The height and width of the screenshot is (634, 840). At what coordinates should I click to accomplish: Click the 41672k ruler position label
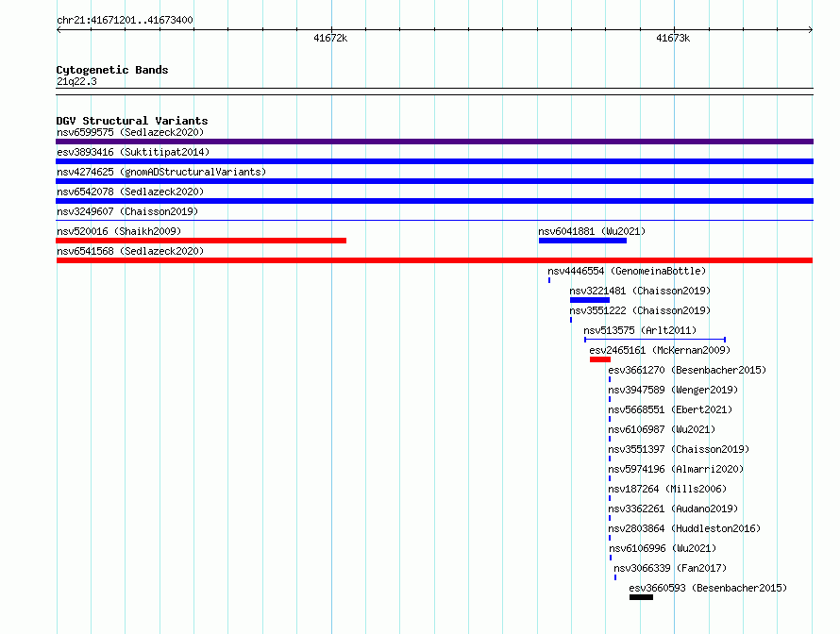(330, 38)
